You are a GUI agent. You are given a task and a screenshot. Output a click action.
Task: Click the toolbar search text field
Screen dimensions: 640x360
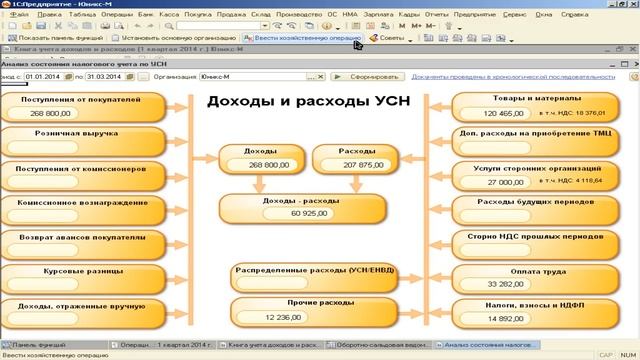pyautogui.click(x=219, y=26)
